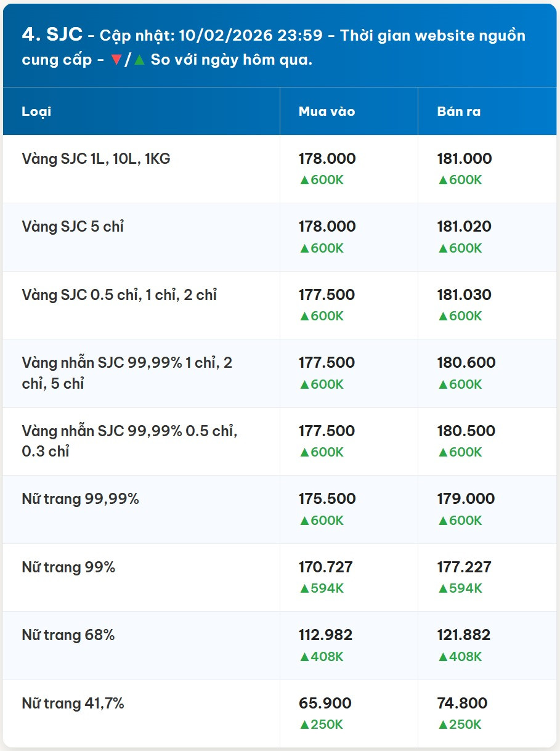Click Nữ trang 41,7% row label
560x751 pixels.
pos(73,703)
